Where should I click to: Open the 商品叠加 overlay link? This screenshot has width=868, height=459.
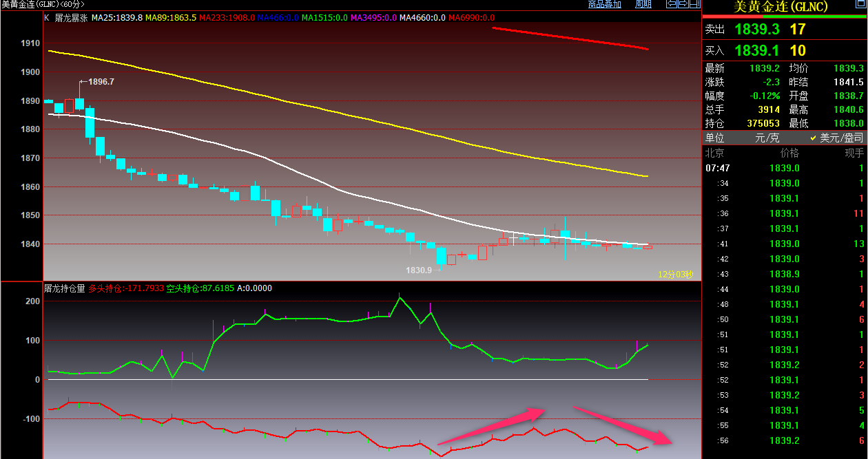(x=604, y=4)
